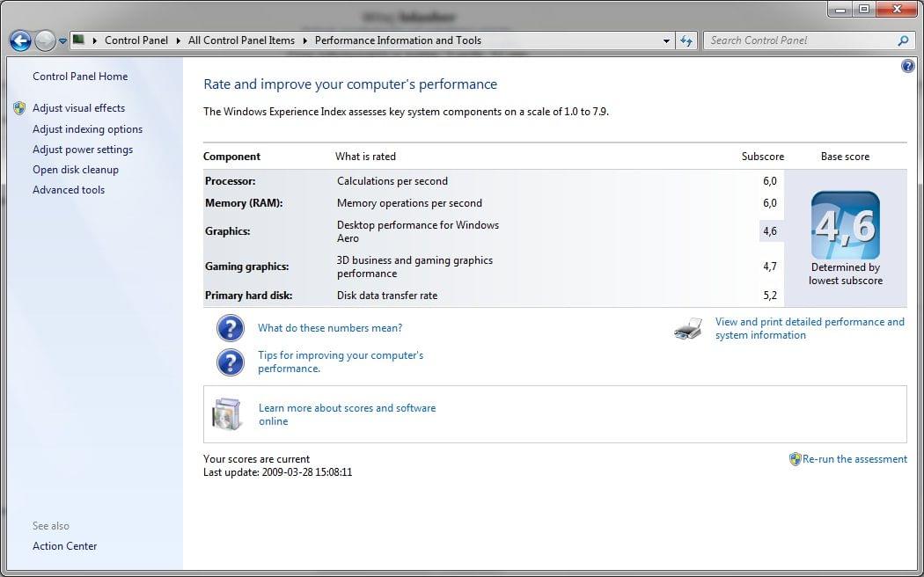Open What do these numbers mean?
This screenshot has height=577, width=924.
pyautogui.click(x=330, y=328)
